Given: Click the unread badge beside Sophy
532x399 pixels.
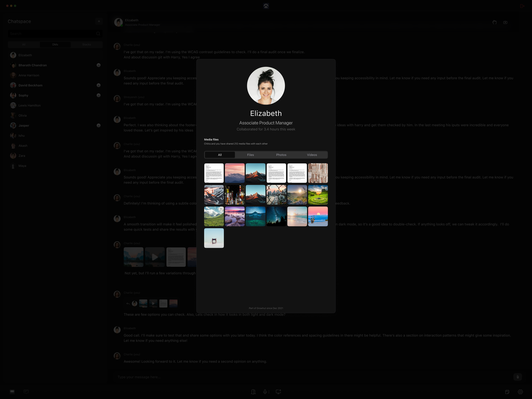Looking at the screenshot, I should (x=99, y=95).
